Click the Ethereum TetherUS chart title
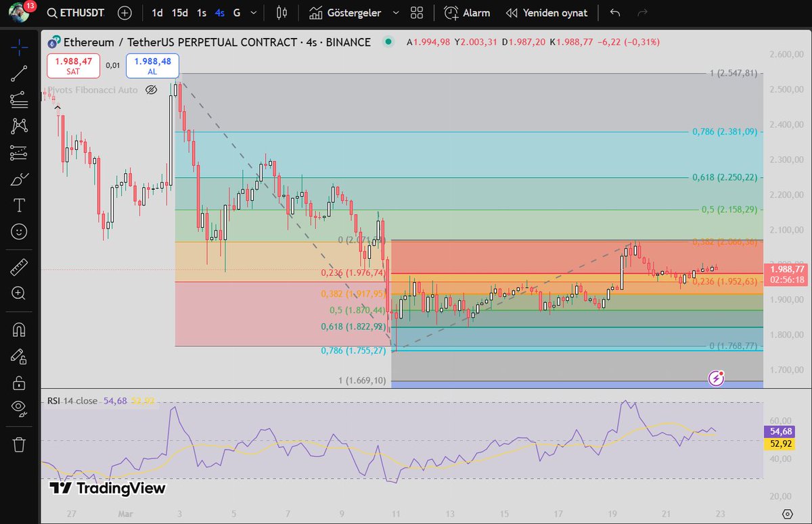This screenshot has height=524, width=812. point(216,42)
